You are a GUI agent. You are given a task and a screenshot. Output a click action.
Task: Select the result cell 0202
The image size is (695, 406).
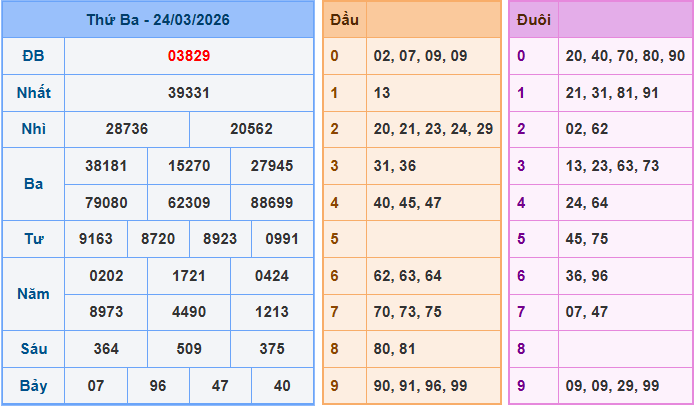[x=106, y=276]
